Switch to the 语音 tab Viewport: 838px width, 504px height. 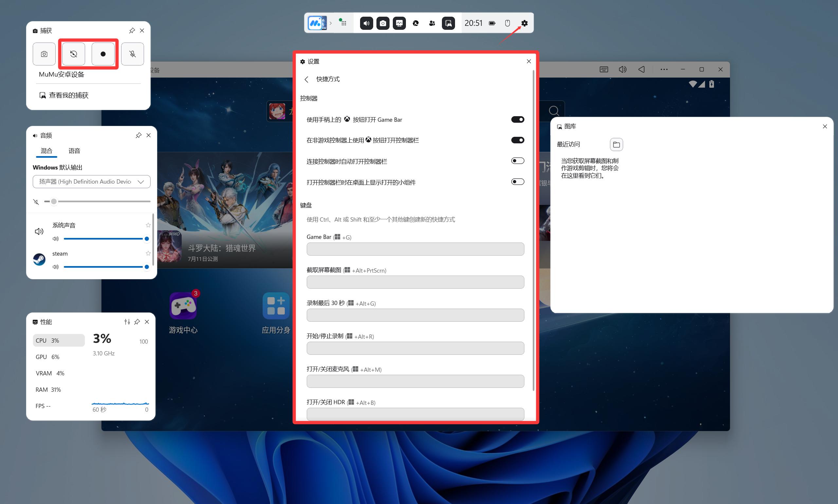coord(74,151)
